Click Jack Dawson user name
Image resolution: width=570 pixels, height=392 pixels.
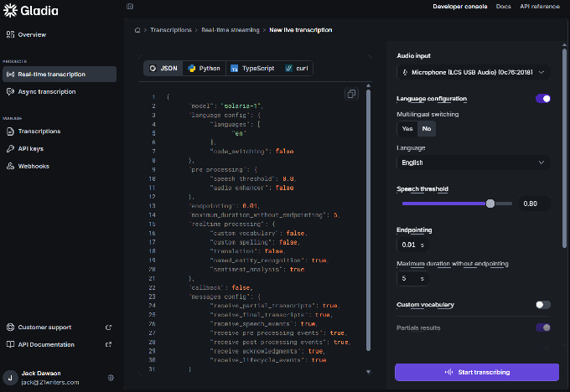coord(41,373)
